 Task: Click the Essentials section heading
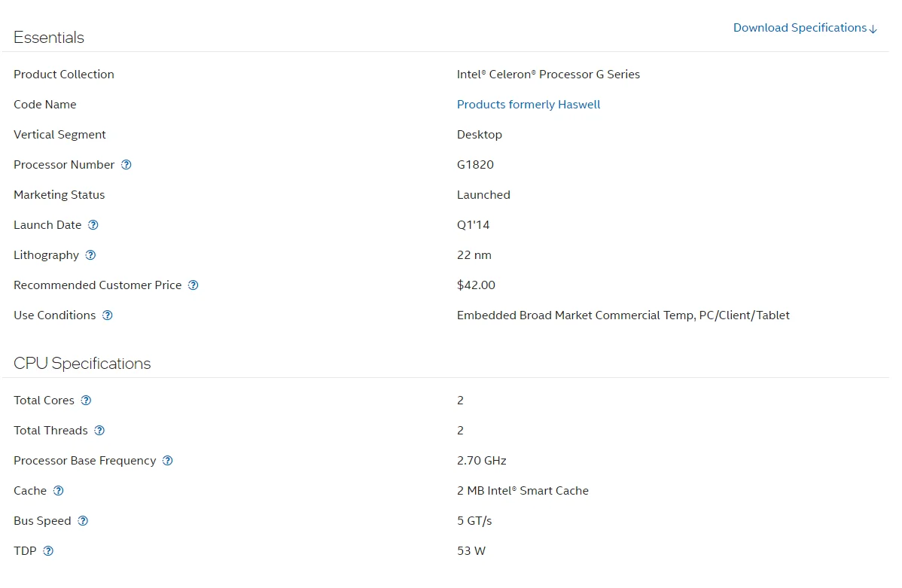click(49, 38)
